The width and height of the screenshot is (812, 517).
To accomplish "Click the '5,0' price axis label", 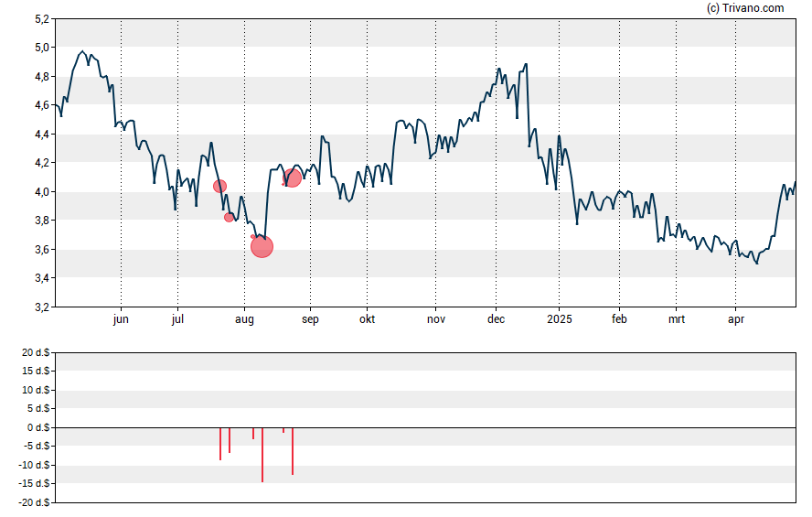I will coord(42,48).
